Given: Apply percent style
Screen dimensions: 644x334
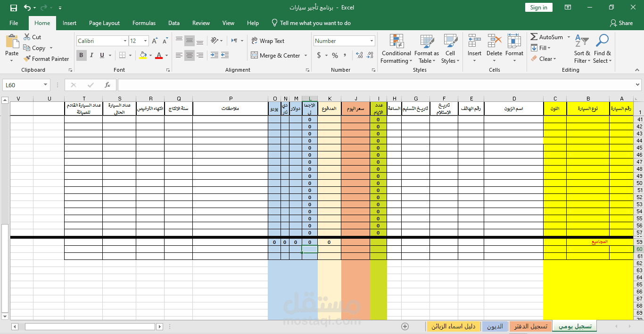Looking at the screenshot, I should pyautogui.click(x=335, y=56).
